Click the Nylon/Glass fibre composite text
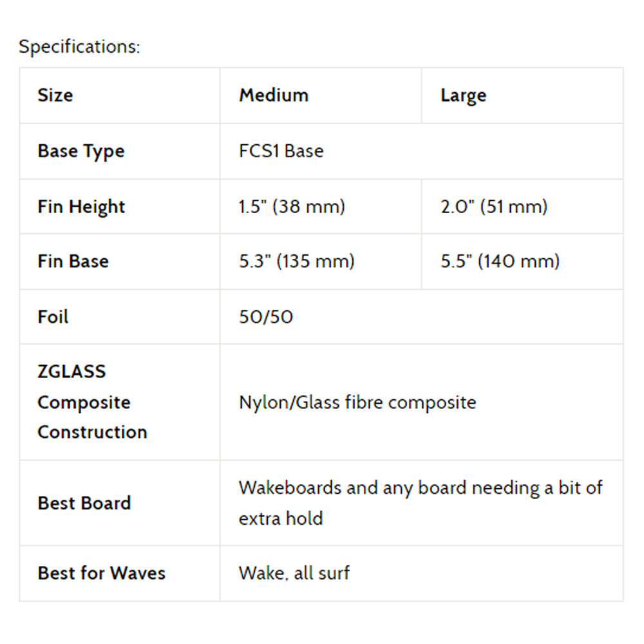Image resolution: width=644 pixels, height=644 pixels. (357, 402)
